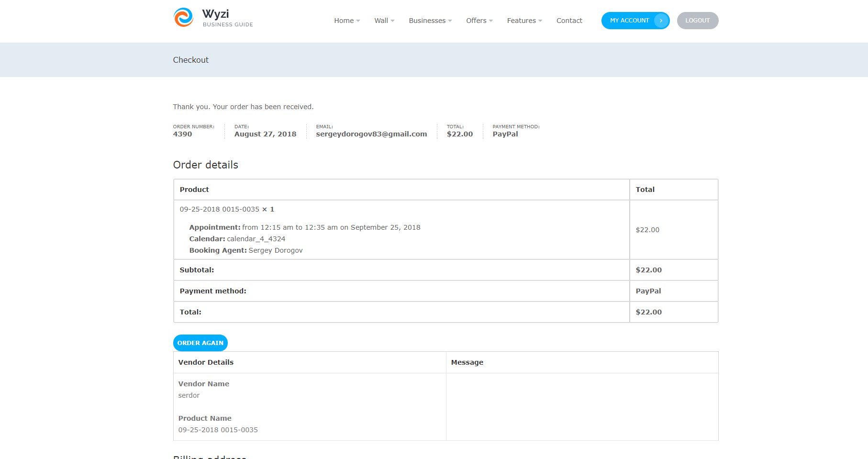Open the Features dropdown menu
Screen dimensions: 868x459
click(x=541, y=21)
